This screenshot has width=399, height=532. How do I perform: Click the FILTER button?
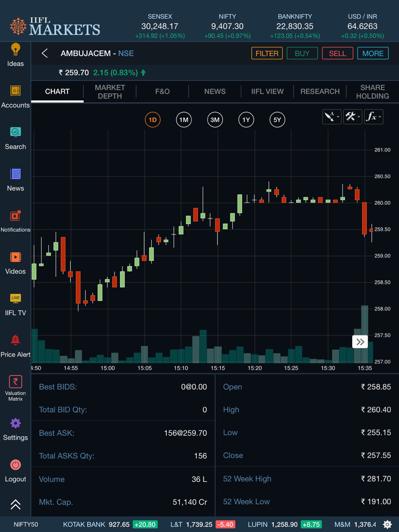tap(267, 53)
